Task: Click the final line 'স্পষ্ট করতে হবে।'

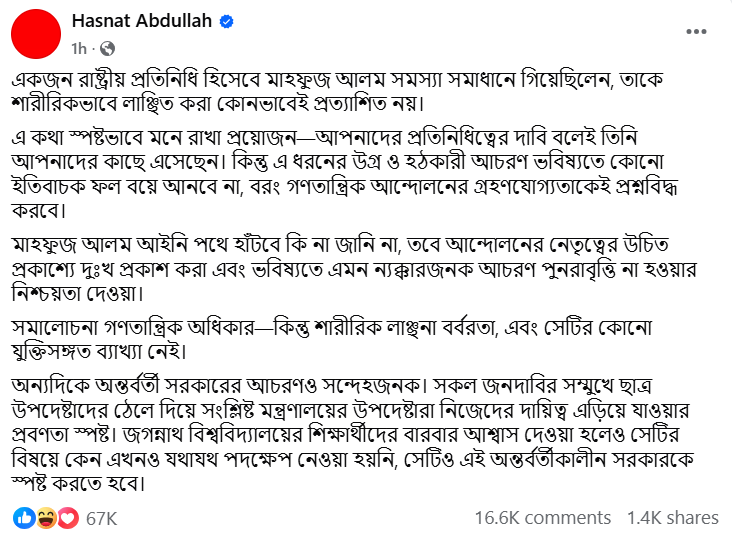Action: (x=78, y=483)
